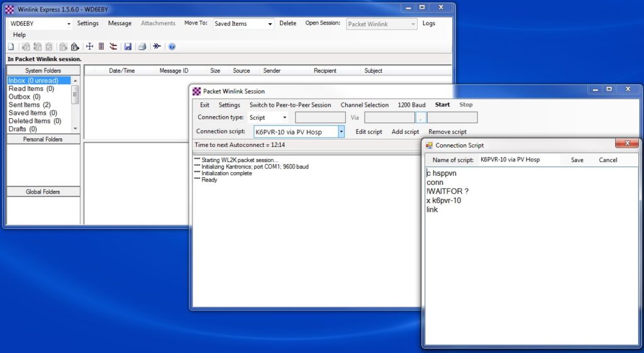The image size is (644, 353).
Task: Click the double-arrow open session icon
Action: (157, 46)
